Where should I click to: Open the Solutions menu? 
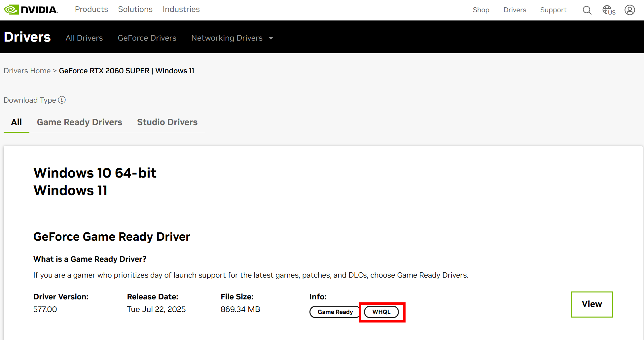135,10
